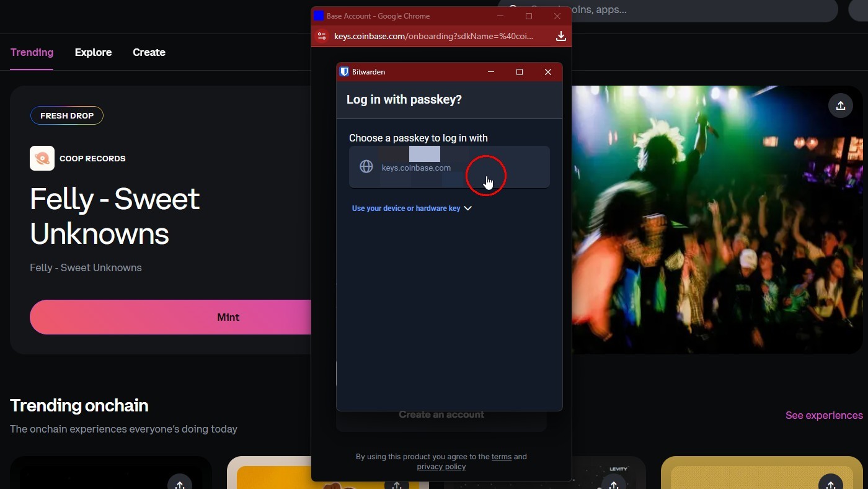Switch to the Trending tab
The image size is (868, 489).
pyautogui.click(x=32, y=52)
